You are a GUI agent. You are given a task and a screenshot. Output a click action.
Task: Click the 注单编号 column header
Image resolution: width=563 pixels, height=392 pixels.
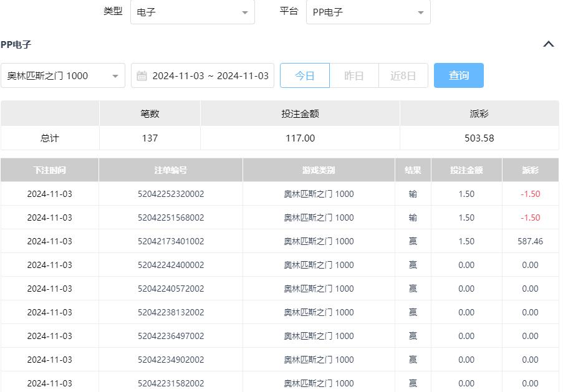pyautogui.click(x=170, y=170)
